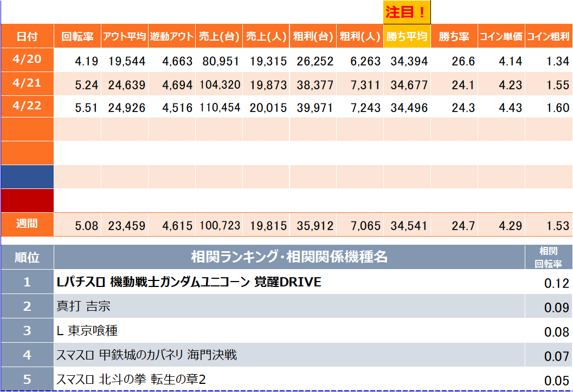Click スマスロ 甲鉄城のカバネリ 海門決戦 entry

(x=147, y=355)
